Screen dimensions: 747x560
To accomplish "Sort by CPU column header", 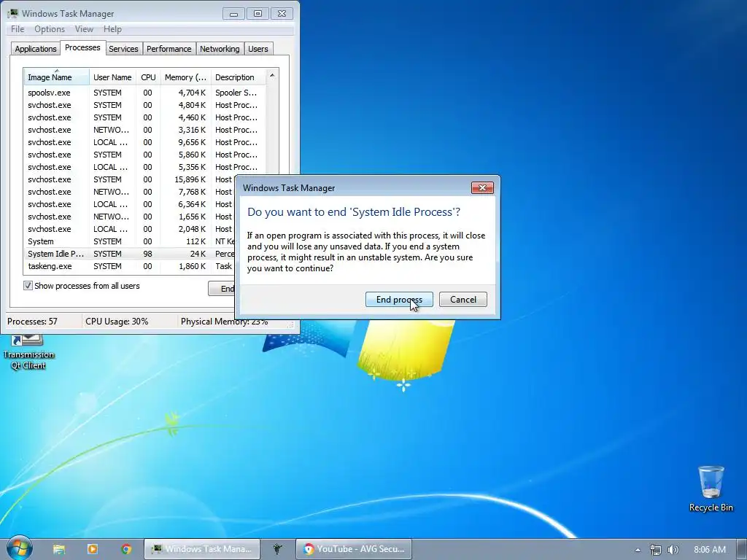I will click(x=148, y=77).
